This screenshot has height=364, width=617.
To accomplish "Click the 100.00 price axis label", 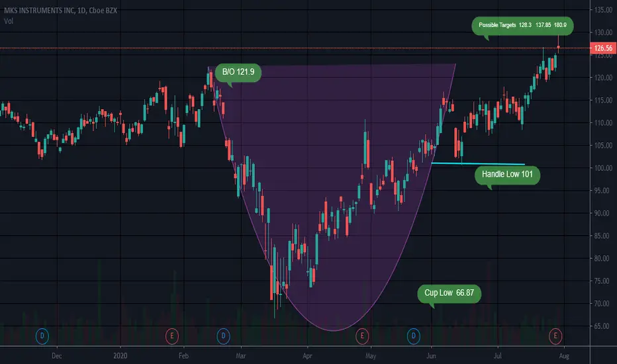I will click(x=603, y=168).
